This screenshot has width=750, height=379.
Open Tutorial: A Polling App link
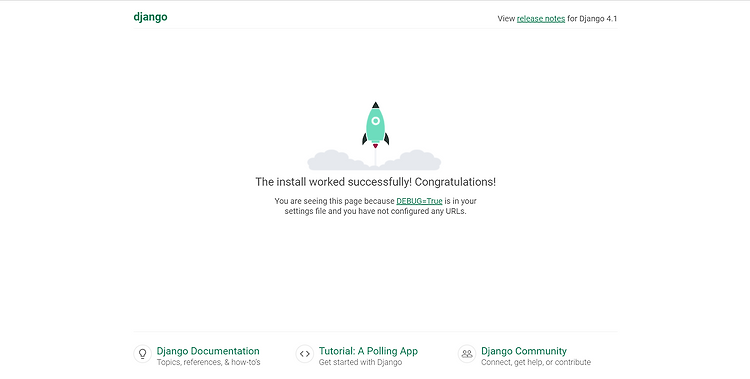pos(368,351)
